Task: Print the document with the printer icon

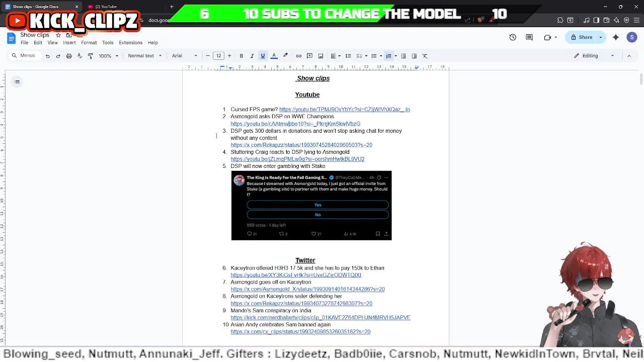Action: [69, 56]
